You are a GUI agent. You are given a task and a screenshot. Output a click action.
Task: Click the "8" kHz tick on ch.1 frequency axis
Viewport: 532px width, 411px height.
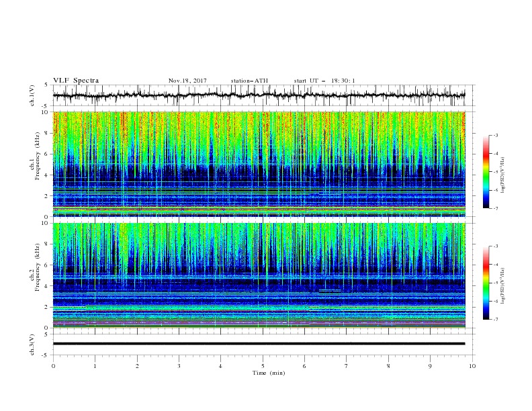[x=47, y=133]
